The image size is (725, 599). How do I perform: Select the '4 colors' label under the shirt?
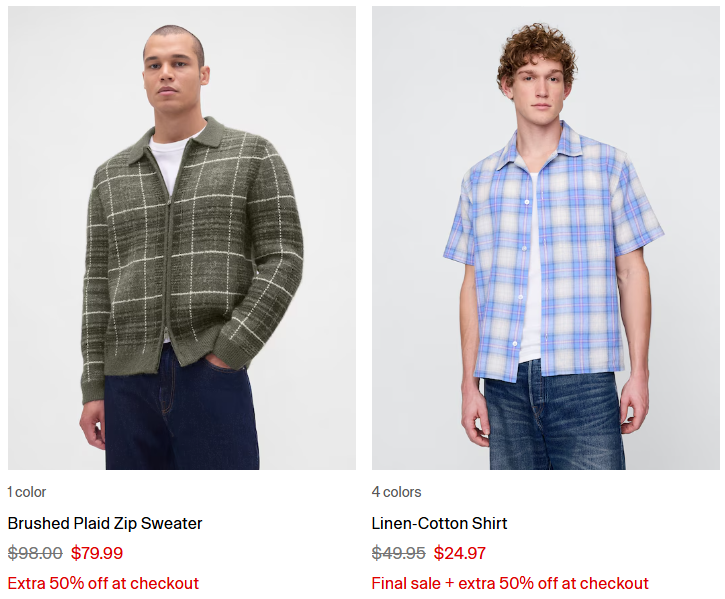(x=396, y=492)
